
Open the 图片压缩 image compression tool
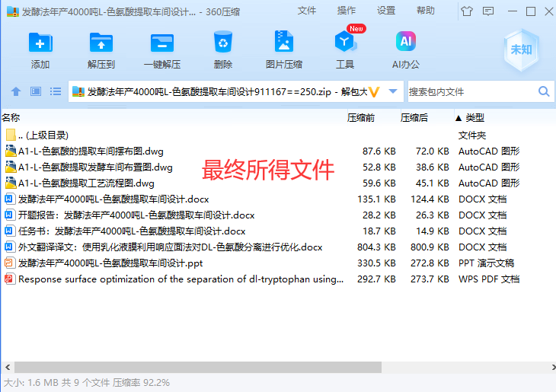pos(283,41)
